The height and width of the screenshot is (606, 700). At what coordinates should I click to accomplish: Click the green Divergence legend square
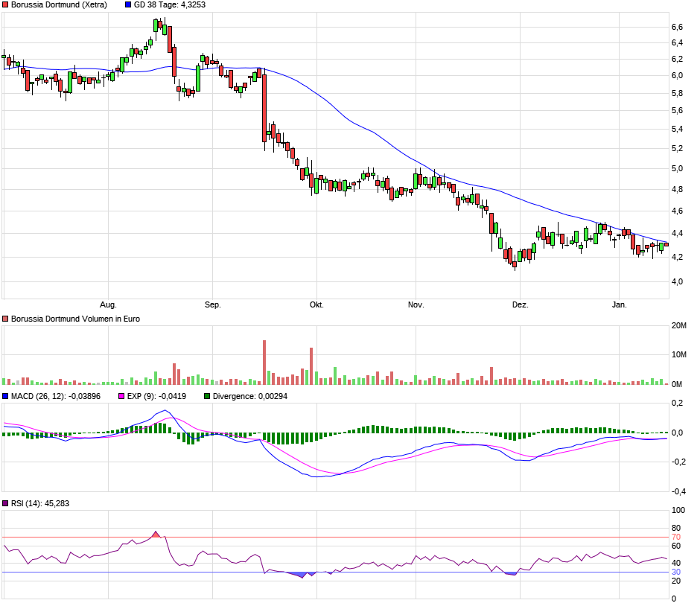[207, 397]
